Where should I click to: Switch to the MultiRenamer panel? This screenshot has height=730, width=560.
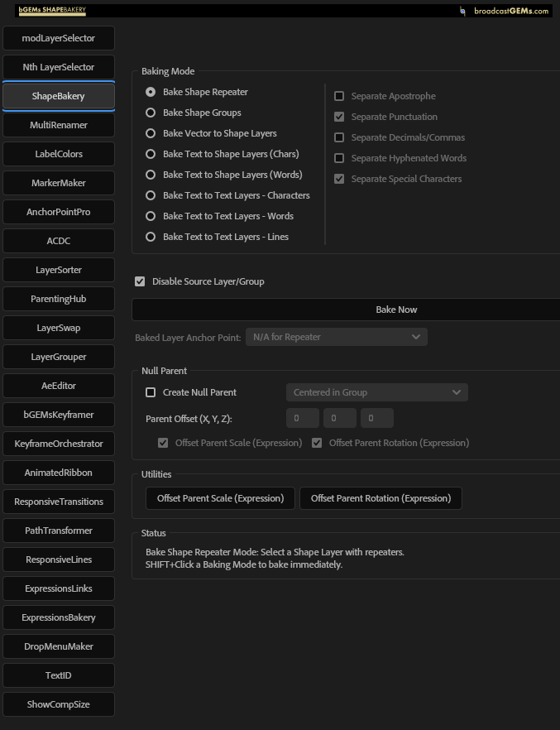pos(58,125)
